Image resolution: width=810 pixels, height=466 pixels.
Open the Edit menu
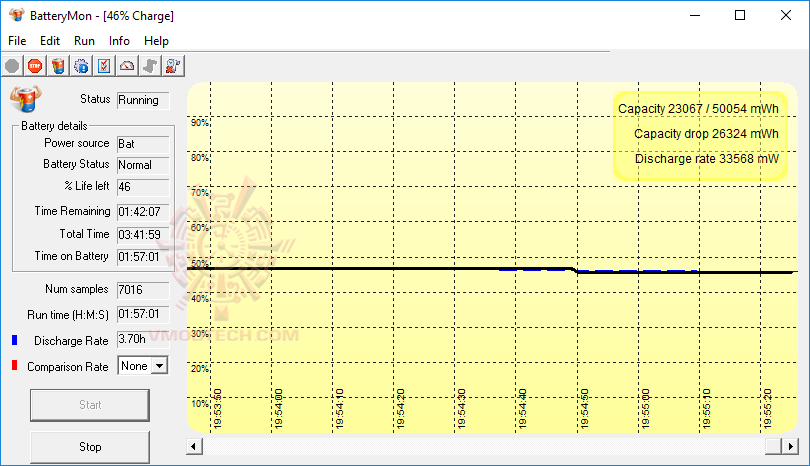coord(50,41)
